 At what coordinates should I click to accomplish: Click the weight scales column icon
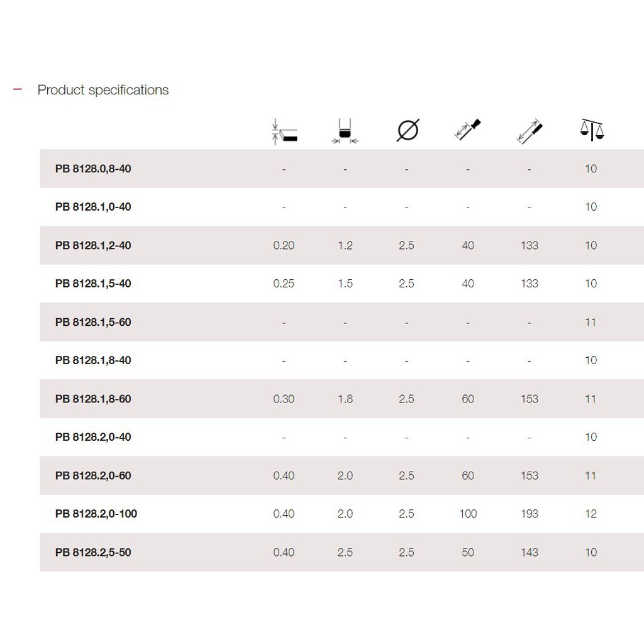592,130
